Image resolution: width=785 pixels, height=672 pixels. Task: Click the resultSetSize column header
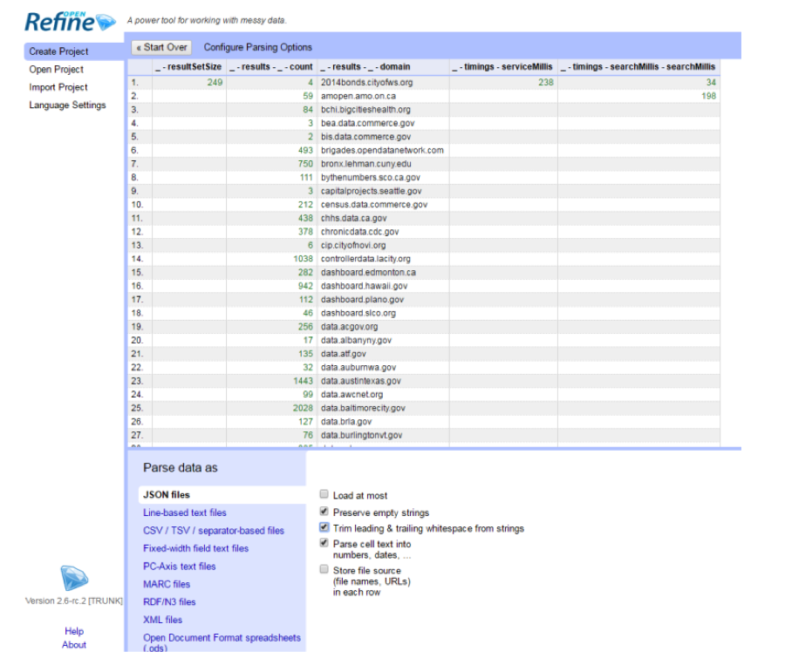pos(188,67)
